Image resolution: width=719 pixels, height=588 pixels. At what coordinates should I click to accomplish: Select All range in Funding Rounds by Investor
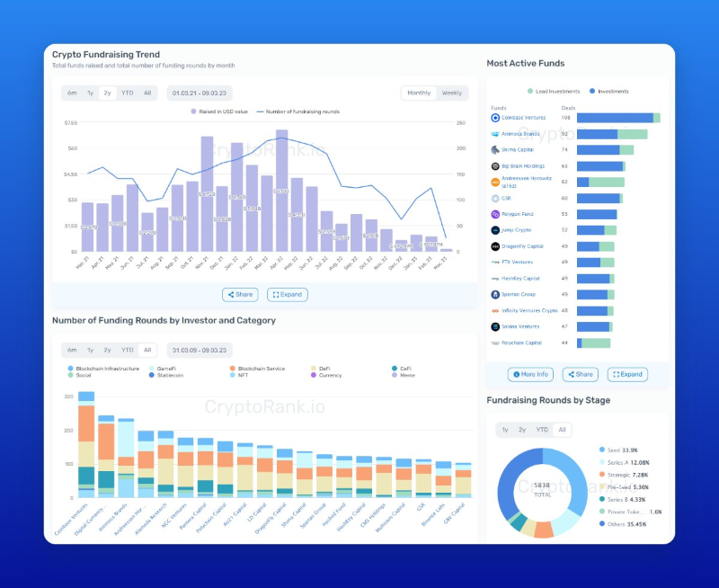tap(147, 350)
